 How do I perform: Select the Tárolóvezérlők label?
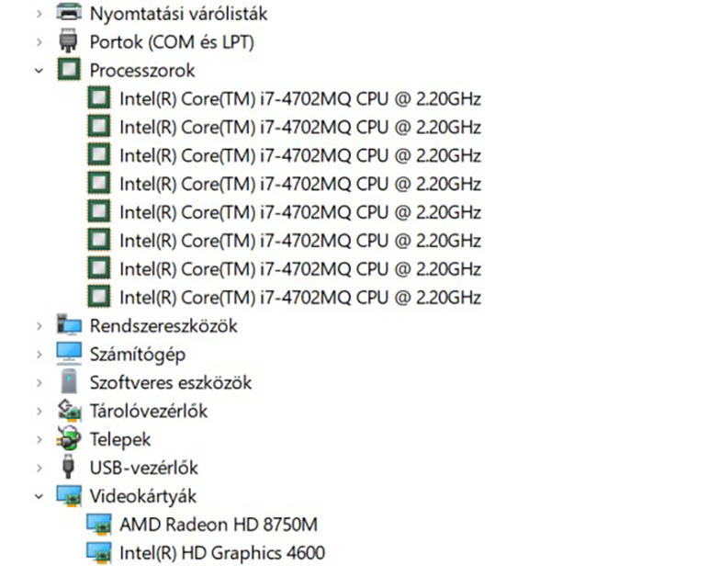pyautogui.click(x=148, y=412)
